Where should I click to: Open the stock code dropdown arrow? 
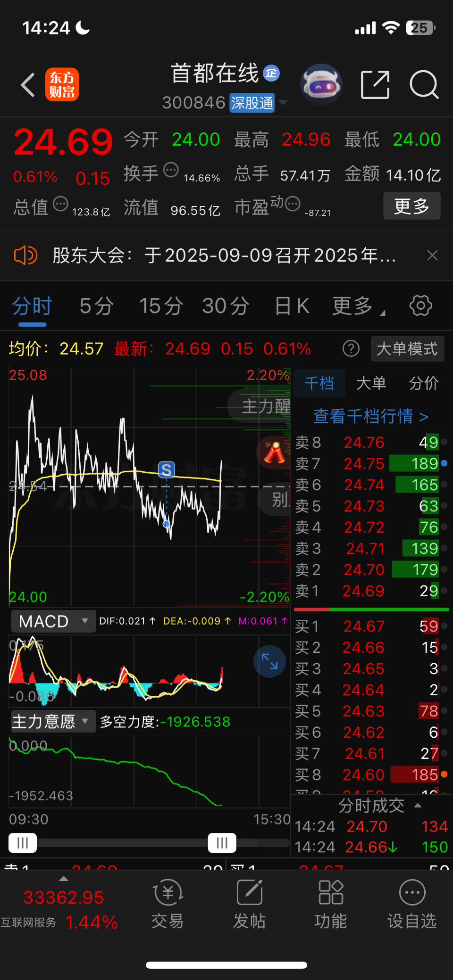pyautogui.click(x=283, y=102)
